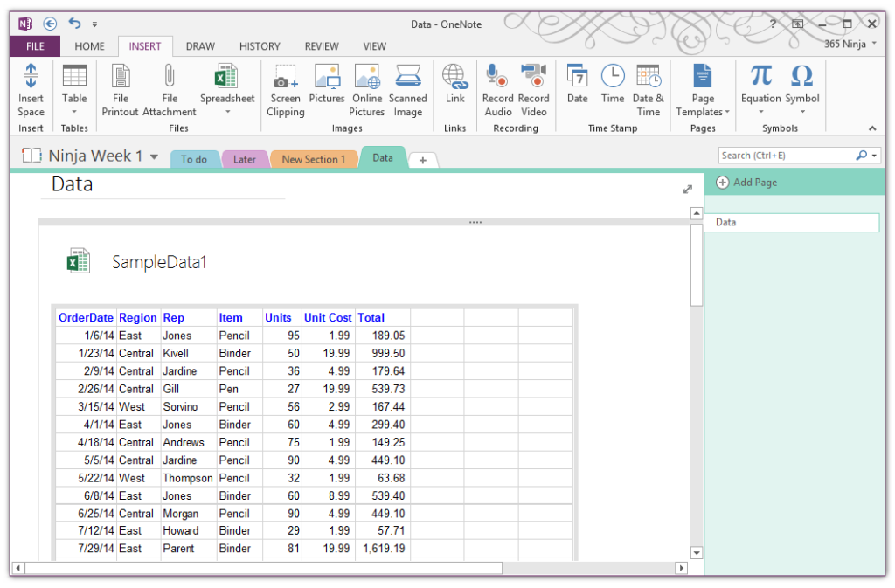Open the search scope dropdown arrow

tap(874, 156)
